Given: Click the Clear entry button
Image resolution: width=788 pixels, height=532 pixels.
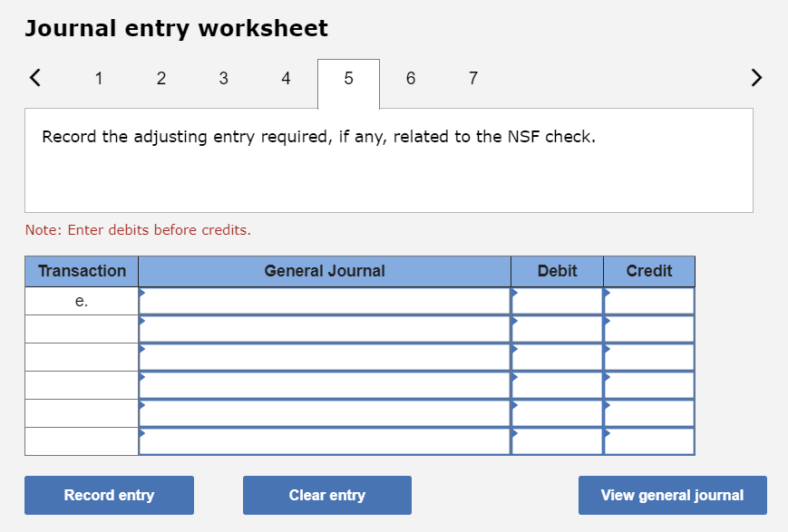Looking at the screenshot, I should pyautogui.click(x=326, y=495).
